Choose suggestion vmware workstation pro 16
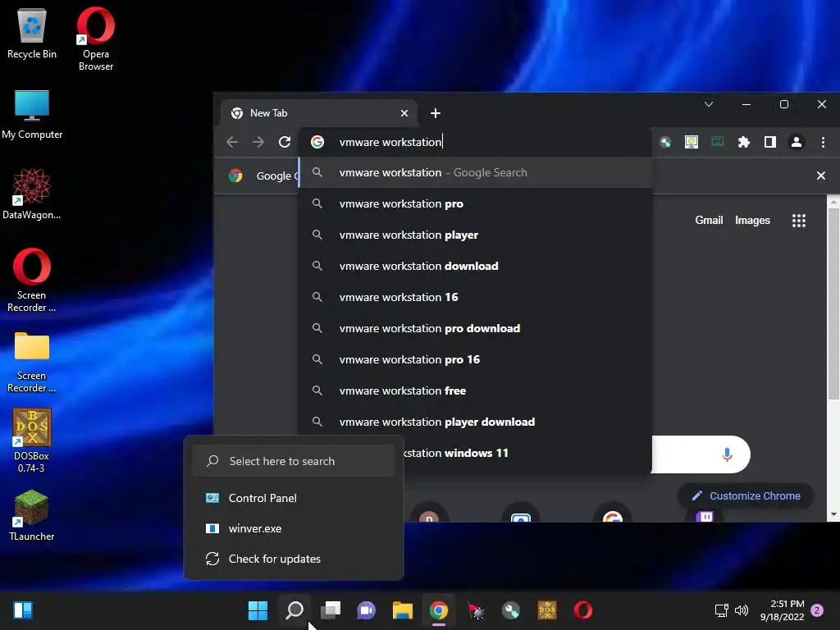Viewport: 840px width, 630px height. pyautogui.click(x=475, y=359)
